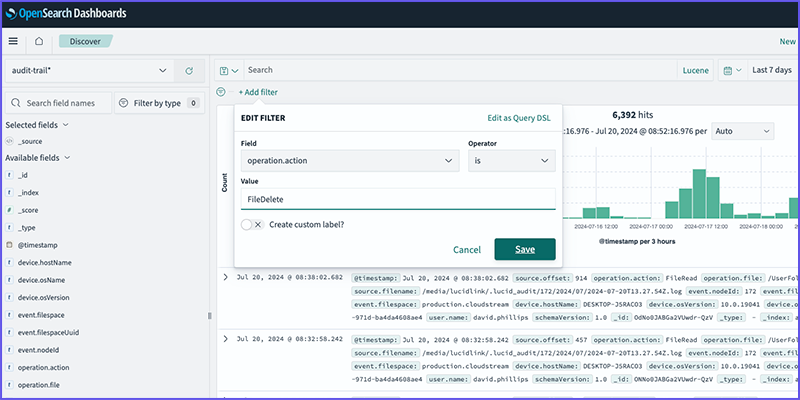
Task: Click the _source field type icon
Action: tap(9, 141)
